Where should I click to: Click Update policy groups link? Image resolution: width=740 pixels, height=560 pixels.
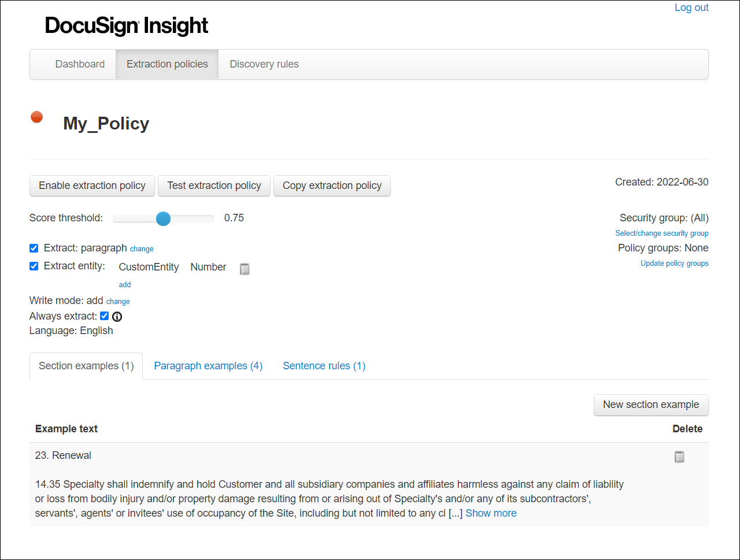[x=674, y=263]
